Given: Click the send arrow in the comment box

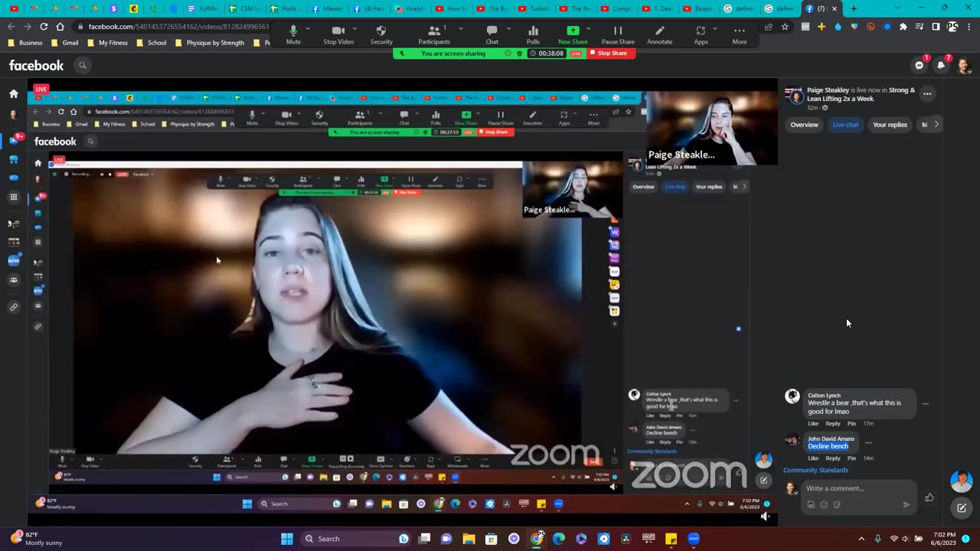Looking at the screenshot, I should tap(906, 504).
